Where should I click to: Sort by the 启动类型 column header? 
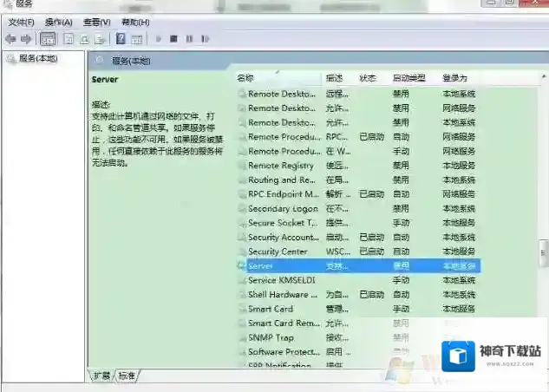[408, 78]
